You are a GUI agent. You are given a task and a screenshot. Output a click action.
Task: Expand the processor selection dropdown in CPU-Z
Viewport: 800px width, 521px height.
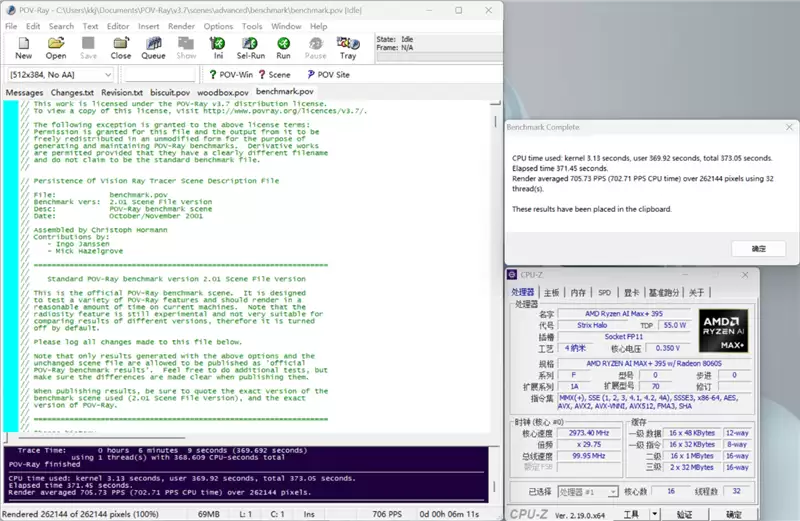point(588,492)
